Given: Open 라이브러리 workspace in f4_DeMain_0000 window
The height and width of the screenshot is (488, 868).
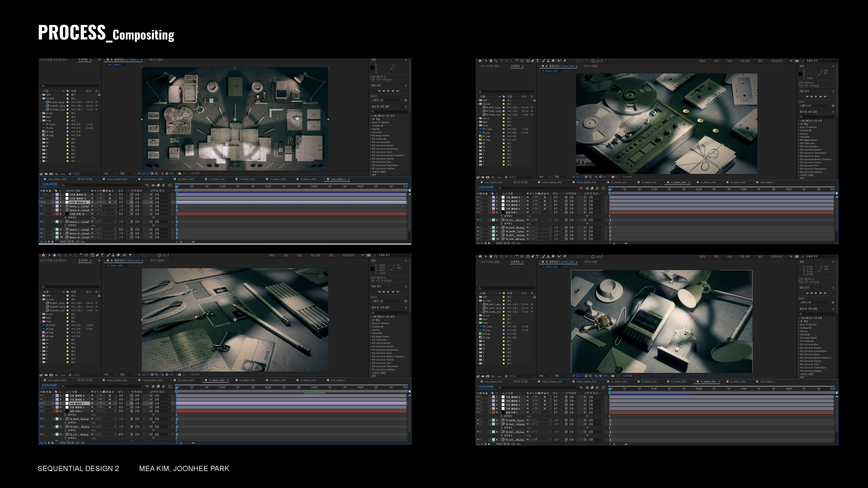Looking at the screenshot, I should pyautogui.click(x=777, y=61).
